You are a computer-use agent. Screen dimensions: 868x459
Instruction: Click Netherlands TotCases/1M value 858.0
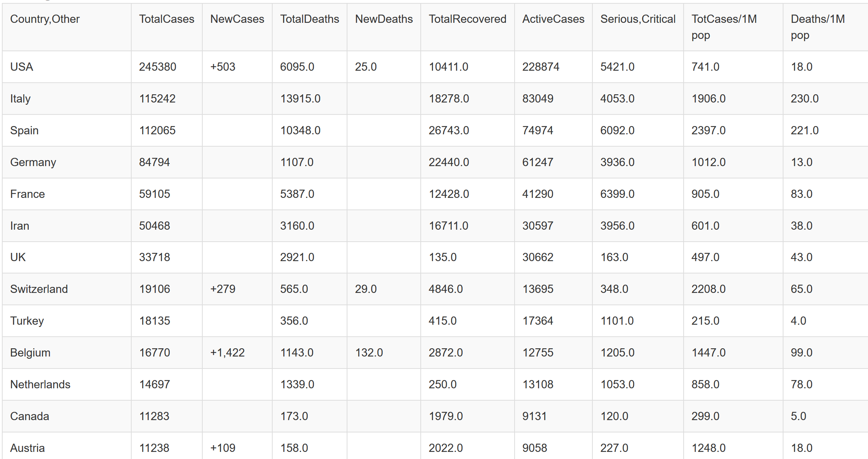pyautogui.click(x=705, y=385)
